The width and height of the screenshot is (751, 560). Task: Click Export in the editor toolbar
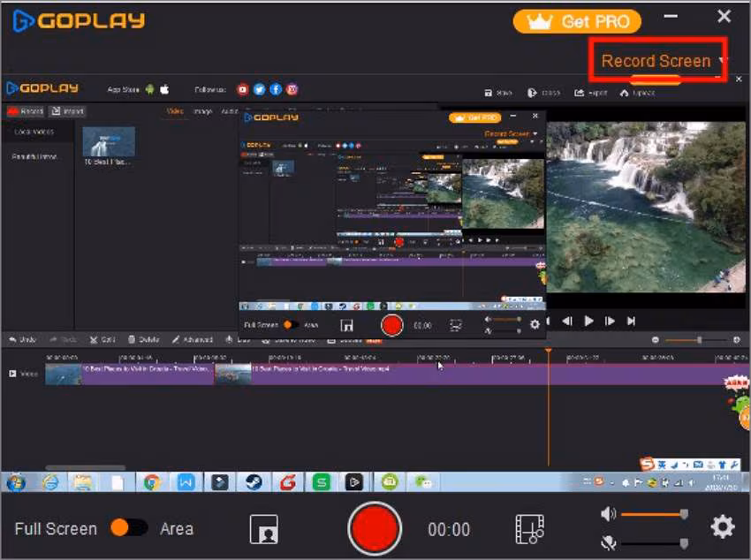(x=590, y=93)
